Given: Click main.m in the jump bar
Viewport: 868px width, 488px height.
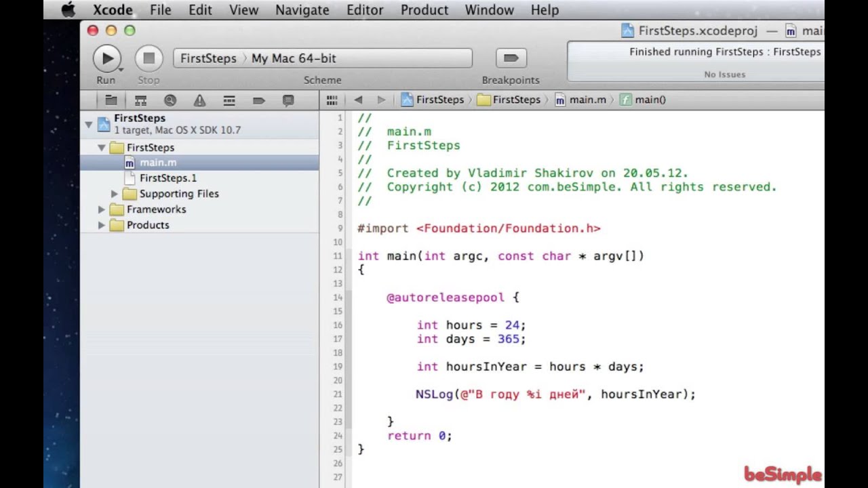Looking at the screenshot, I should point(580,100).
